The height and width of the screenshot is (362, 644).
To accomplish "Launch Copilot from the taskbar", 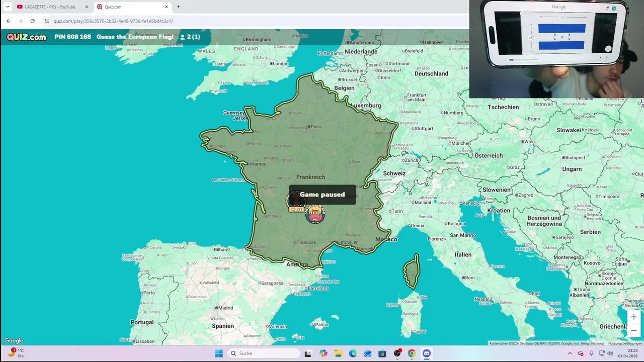I will tap(323, 353).
